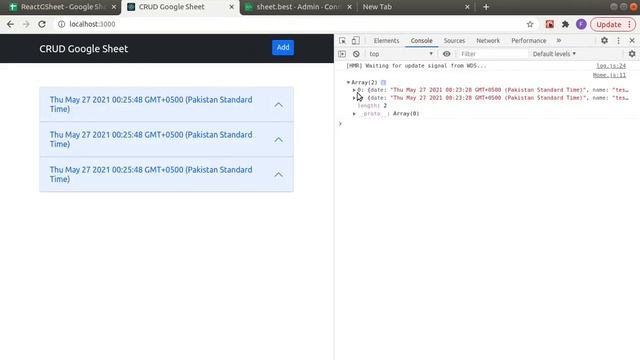Open DevTools settings gear icon

604,40
